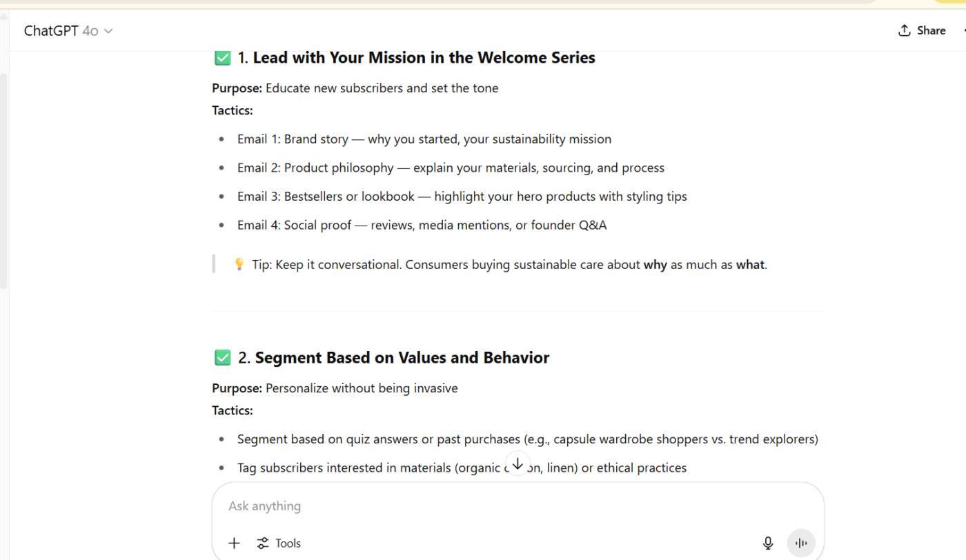
Task: Click the Share button in header
Action: click(x=922, y=30)
